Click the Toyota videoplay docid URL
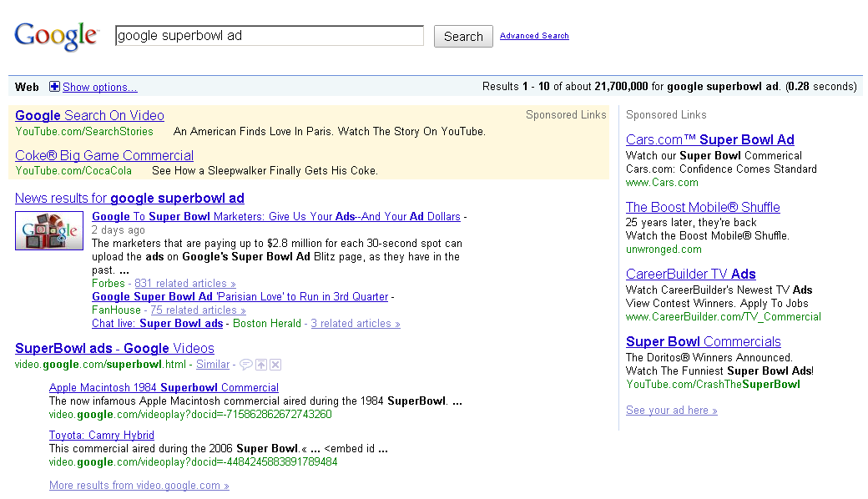The height and width of the screenshot is (499, 868). pyautogui.click(x=193, y=461)
